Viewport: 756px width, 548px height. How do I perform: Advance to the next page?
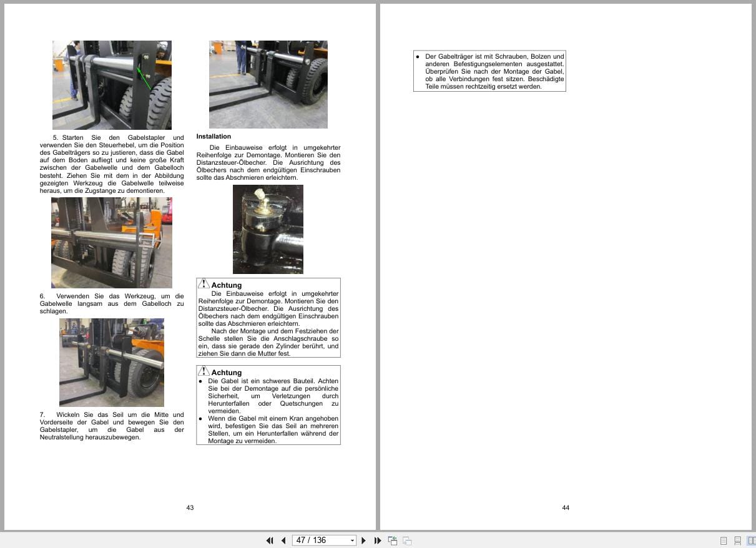(364, 540)
